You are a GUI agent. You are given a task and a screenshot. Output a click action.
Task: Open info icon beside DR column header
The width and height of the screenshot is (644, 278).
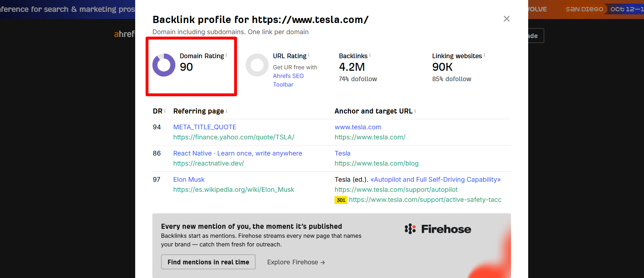165,111
